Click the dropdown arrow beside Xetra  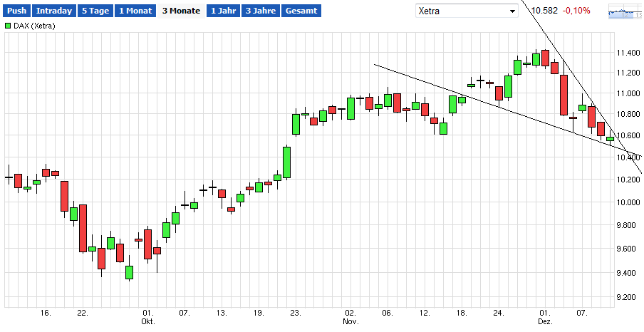512,11
